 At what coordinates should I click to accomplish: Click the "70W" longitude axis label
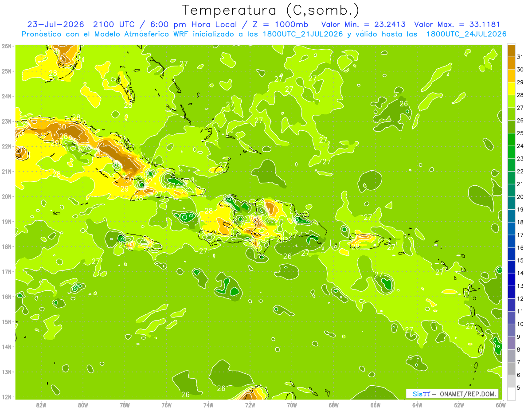[292, 405]
